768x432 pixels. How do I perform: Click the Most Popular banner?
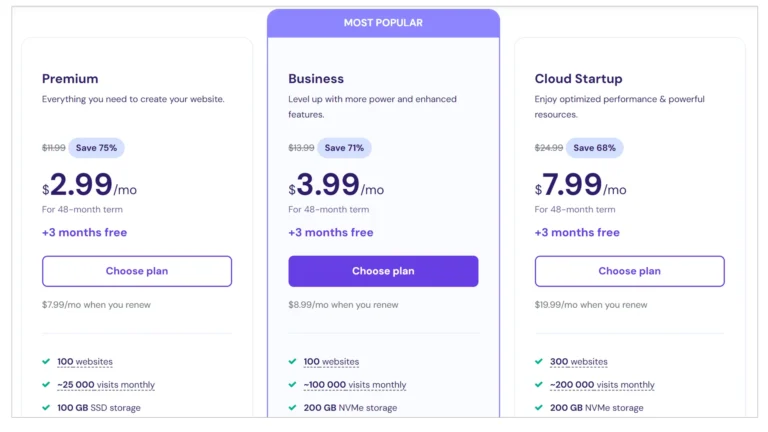pos(383,23)
